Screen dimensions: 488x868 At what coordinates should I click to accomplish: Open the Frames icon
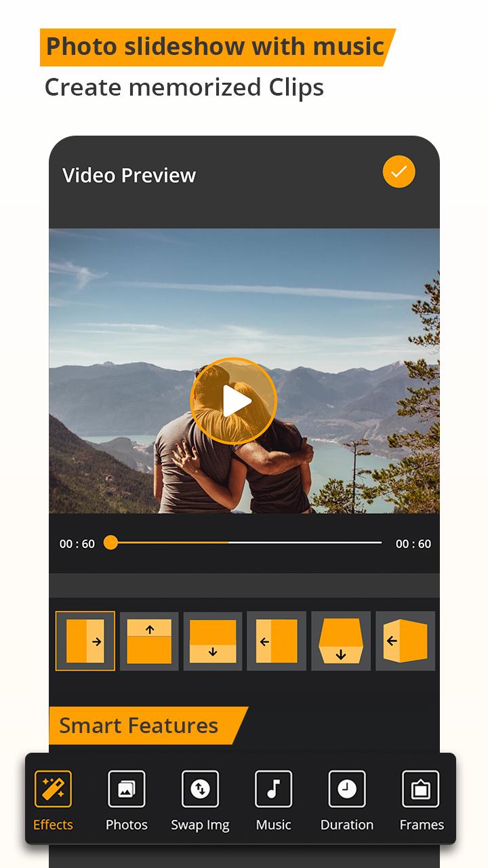point(421,789)
